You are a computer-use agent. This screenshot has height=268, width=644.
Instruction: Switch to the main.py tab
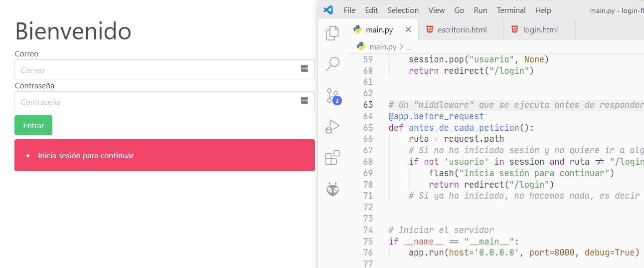383,29
